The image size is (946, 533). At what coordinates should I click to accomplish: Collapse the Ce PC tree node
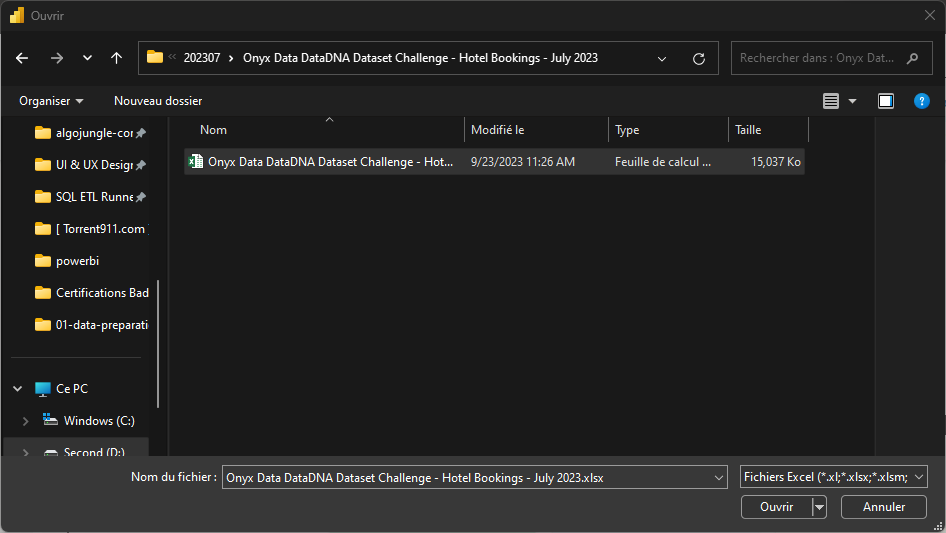(17, 389)
